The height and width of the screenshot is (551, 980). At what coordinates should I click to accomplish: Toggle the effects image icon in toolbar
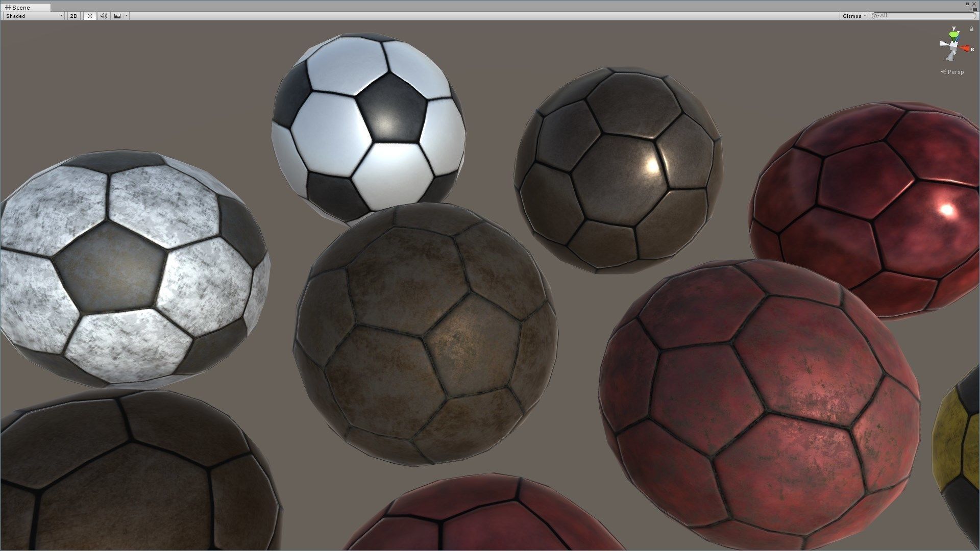(x=118, y=16)
